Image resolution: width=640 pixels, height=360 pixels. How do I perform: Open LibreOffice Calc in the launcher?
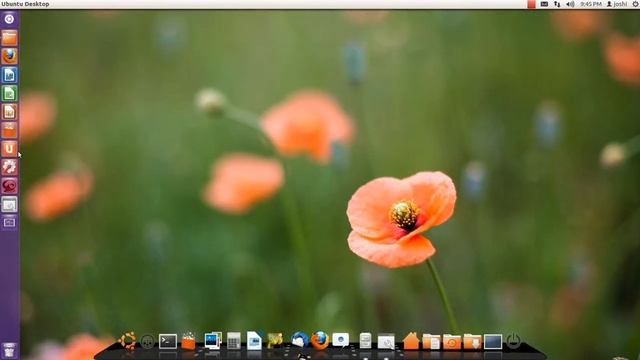point(9,93)
